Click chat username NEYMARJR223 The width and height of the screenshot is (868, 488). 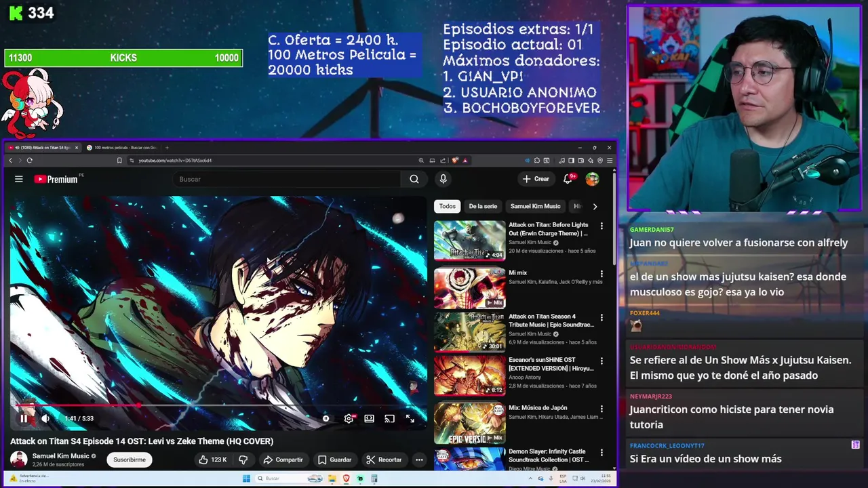[650, 396]
